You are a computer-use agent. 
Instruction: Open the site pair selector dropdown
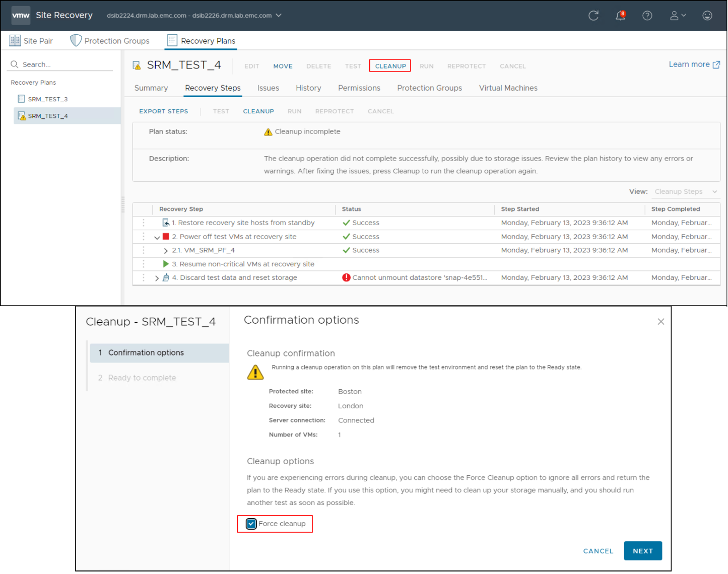tap(279, 15)
